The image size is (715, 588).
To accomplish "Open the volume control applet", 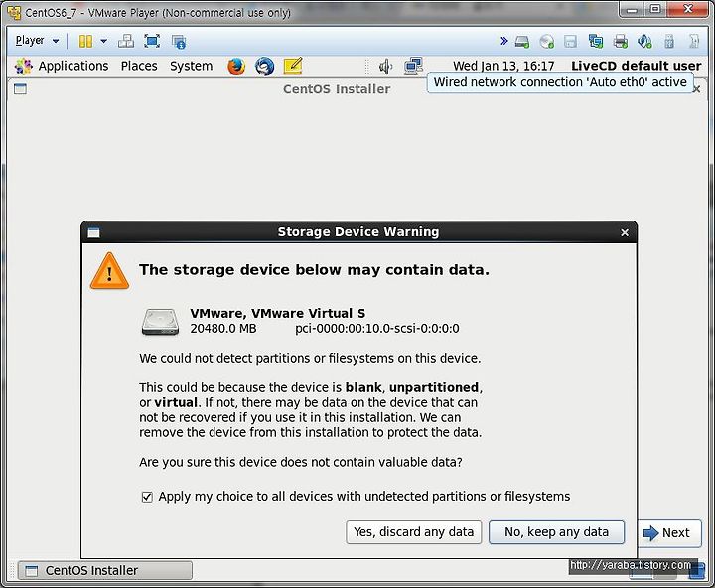I will tap(385, 67).
